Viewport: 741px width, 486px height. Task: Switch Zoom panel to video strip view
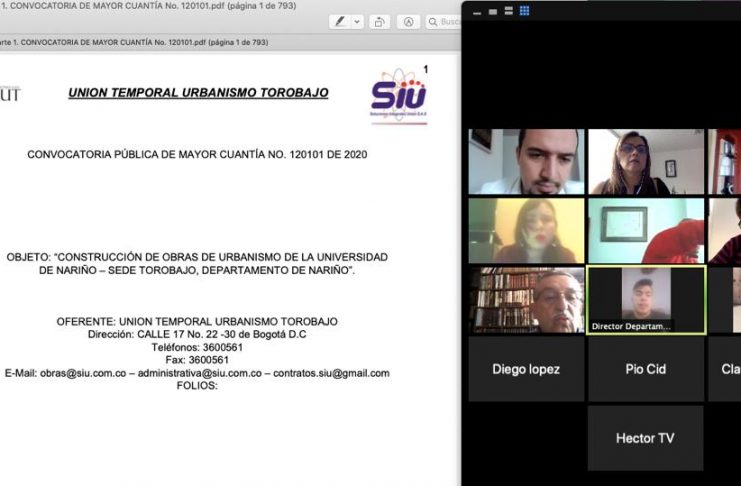pyautogui.click(x=508, y=11)
